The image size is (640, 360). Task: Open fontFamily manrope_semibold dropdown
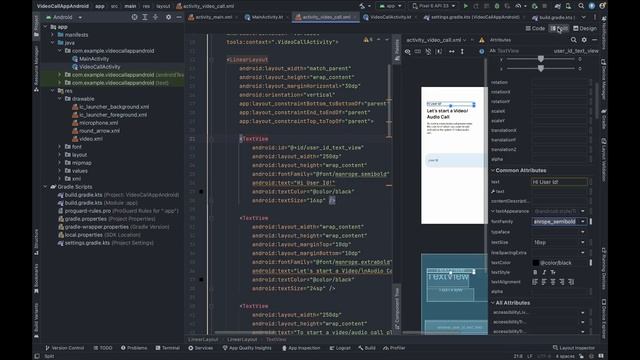point(583,221)
